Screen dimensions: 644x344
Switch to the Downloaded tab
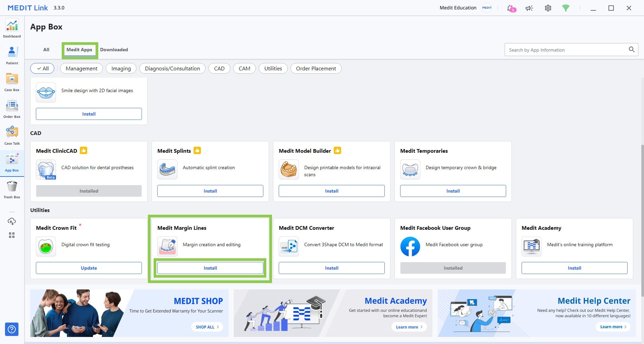coord(114,50)
